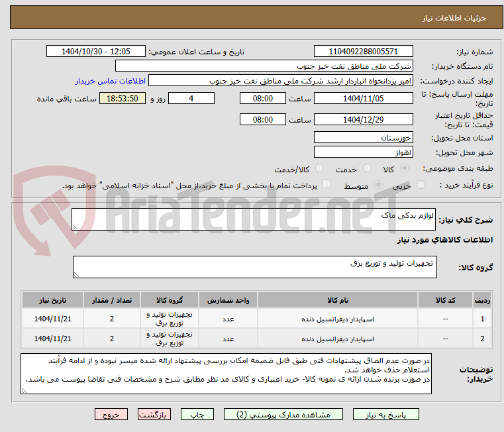This screenshot has width=504, height=432.
Task: Toggle the اسناد خزانه اسلامی payment checkbox
Action: coord(326,184)
